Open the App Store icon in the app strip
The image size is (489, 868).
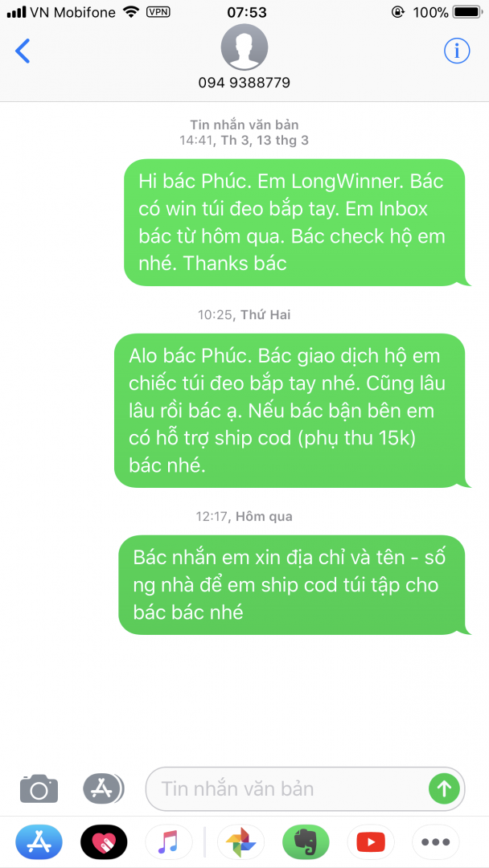point(39,842)
